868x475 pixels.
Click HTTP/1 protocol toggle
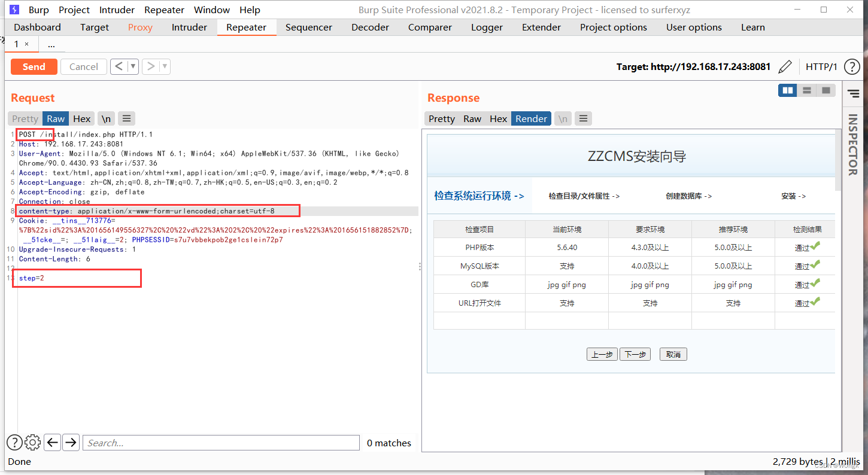[821, 66]
